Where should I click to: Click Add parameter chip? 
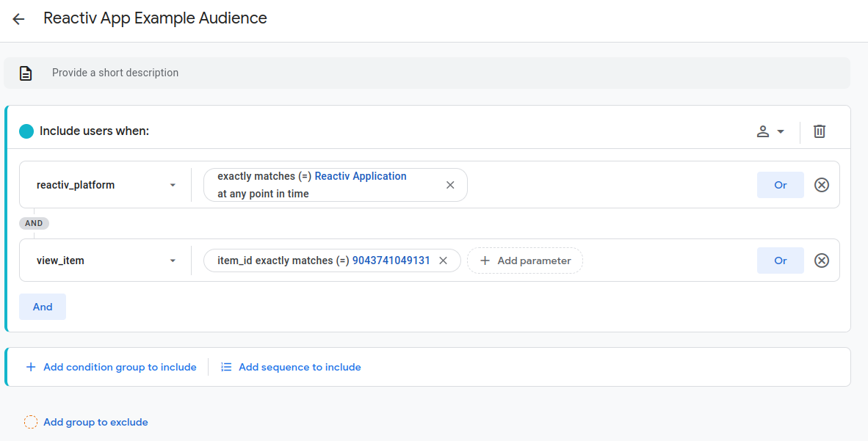[525, 260]
